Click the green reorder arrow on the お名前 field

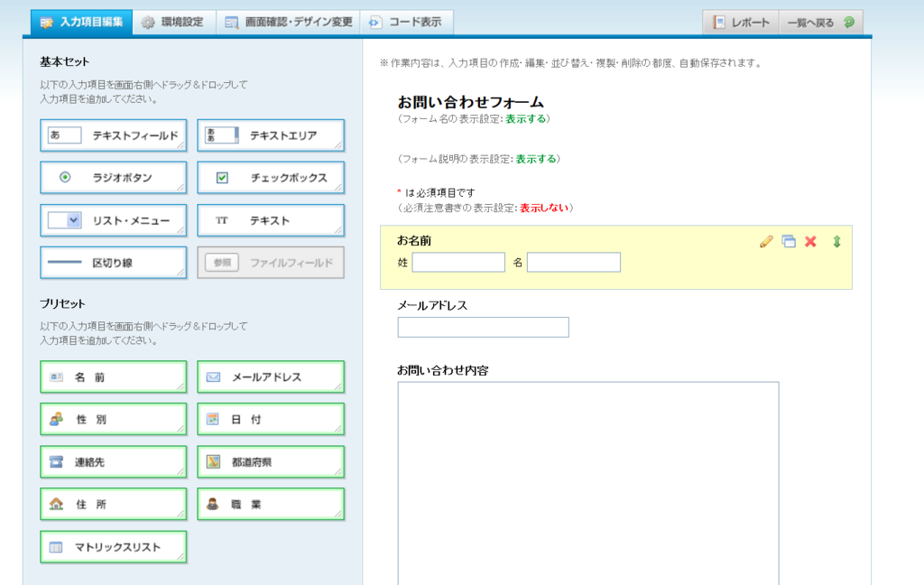pos(835,241)
